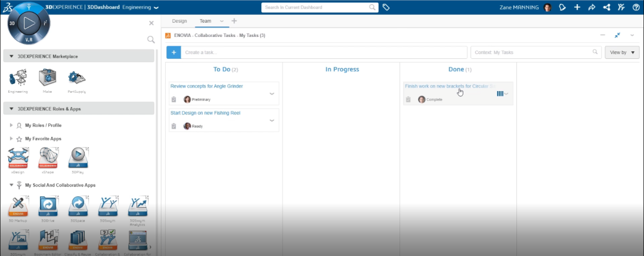
Task: Open the communities people icon in top bar
Action: point(621,7)
